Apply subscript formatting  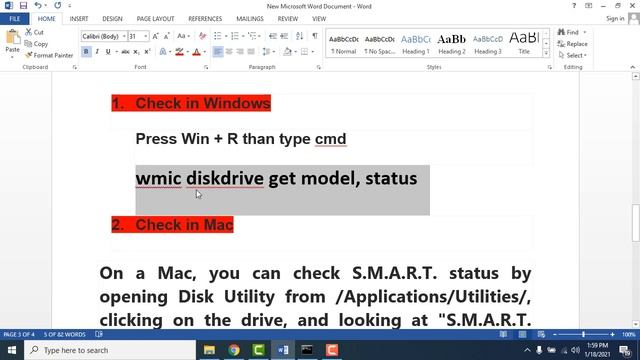point(136,52)
